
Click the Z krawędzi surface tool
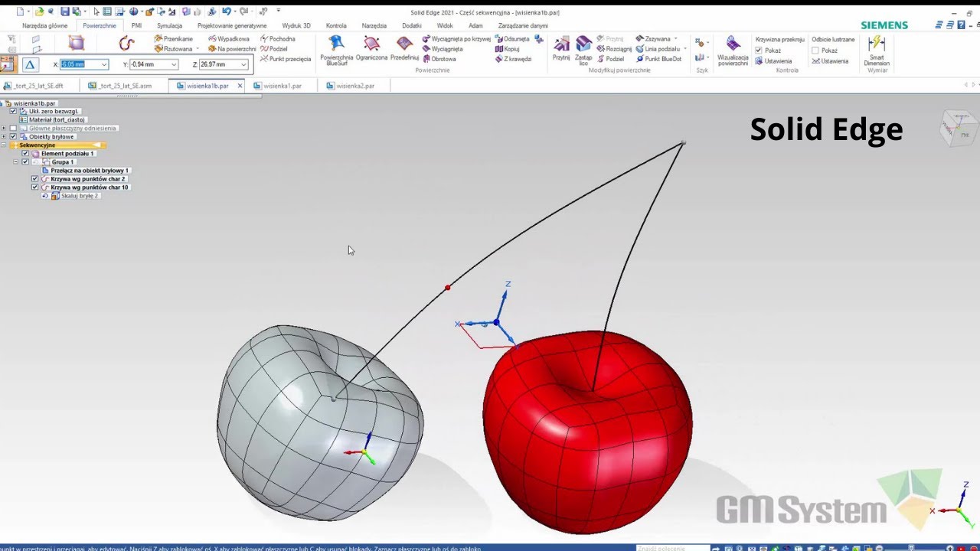pos(513,59)
